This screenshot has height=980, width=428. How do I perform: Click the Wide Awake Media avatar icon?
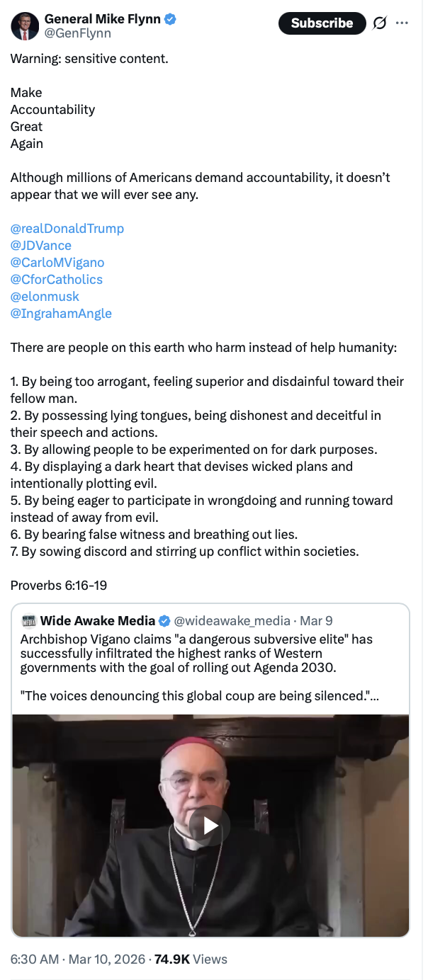(29, 621)
